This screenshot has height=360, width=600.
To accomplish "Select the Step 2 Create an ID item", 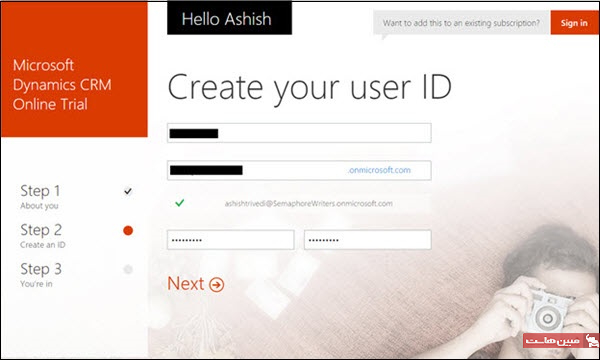I will (42, 236).
